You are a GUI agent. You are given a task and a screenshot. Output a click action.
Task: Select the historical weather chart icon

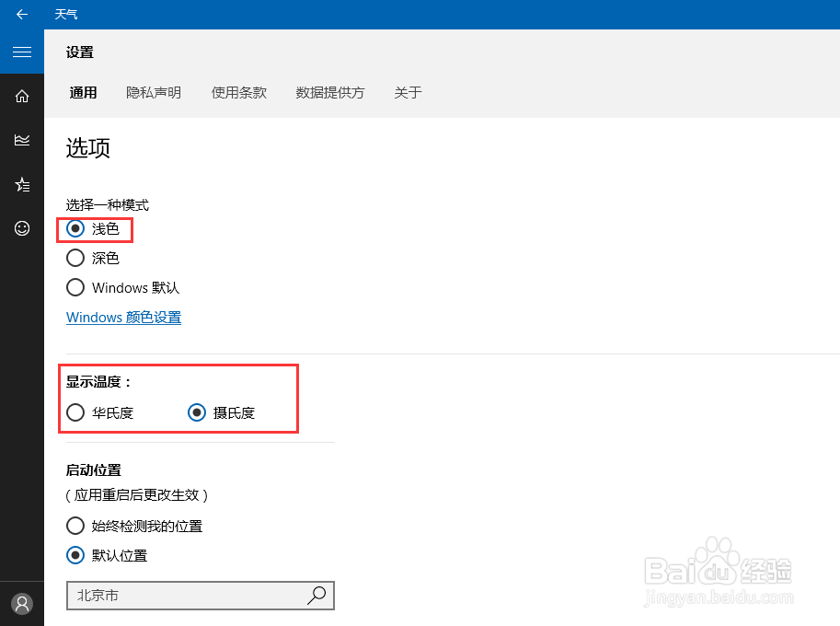[22, 140]
